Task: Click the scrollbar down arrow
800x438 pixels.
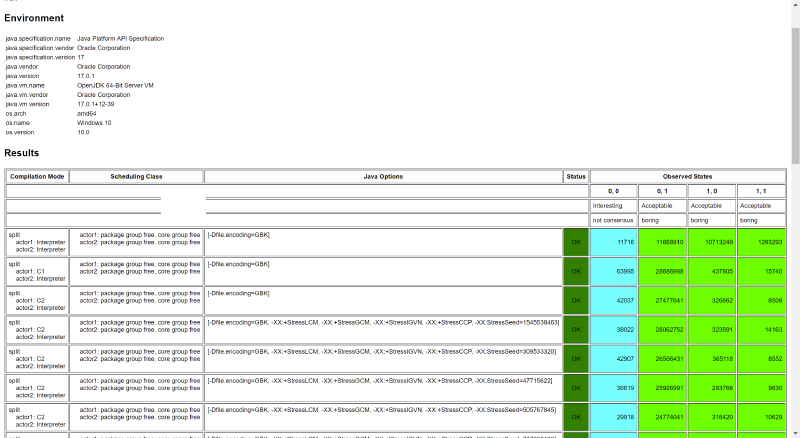Action: click(794, 433)
